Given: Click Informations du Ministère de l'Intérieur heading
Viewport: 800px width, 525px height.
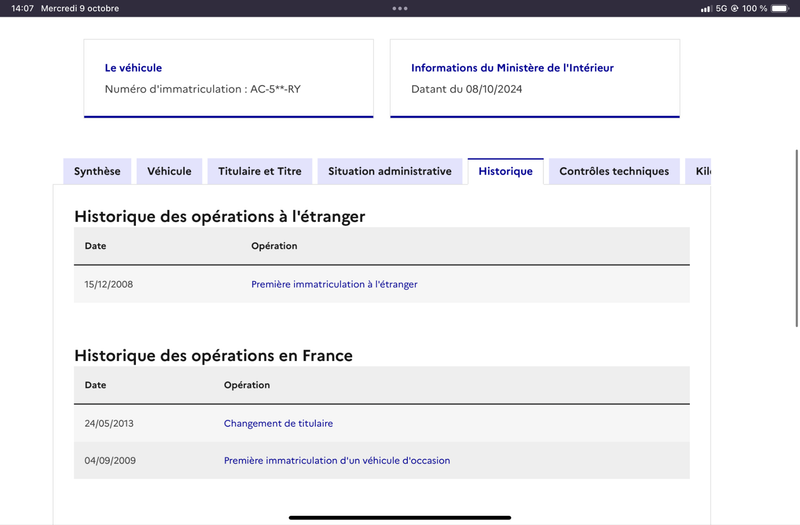Looking at the screenshot, I should (512, 68).
